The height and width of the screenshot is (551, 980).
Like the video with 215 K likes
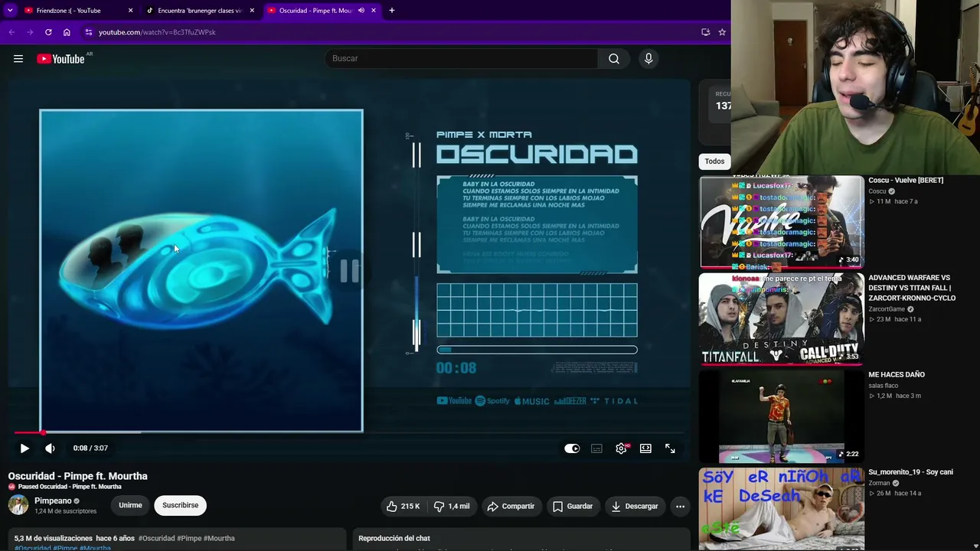click(403, 506)
